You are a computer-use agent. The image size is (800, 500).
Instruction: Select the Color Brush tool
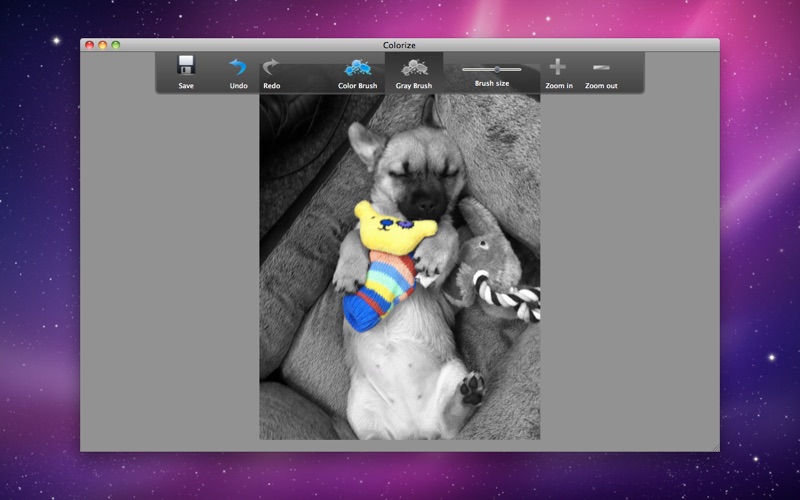coord(357,69)
